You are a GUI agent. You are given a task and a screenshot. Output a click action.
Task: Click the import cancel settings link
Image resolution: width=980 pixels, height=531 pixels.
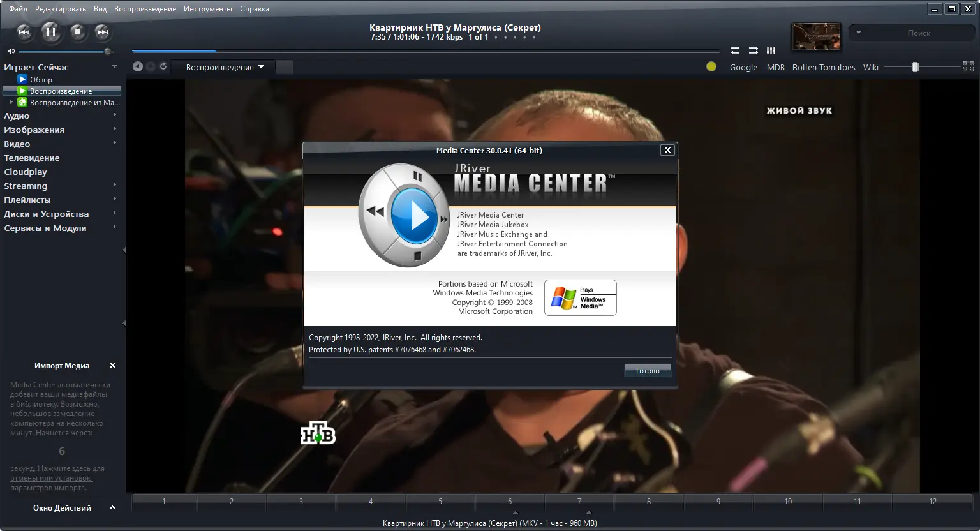pyautogui.click(x=58, y=478)
